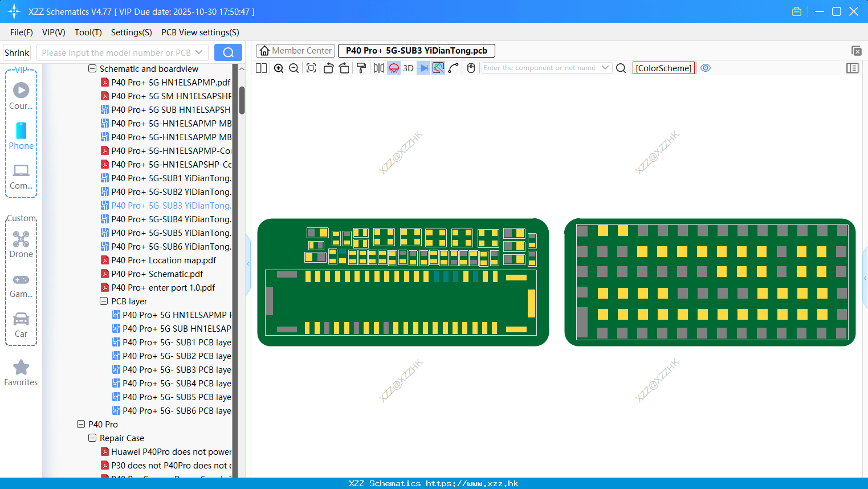Open the model number dropdown arrow
This screenshot has width=868, height=489.
199,52
